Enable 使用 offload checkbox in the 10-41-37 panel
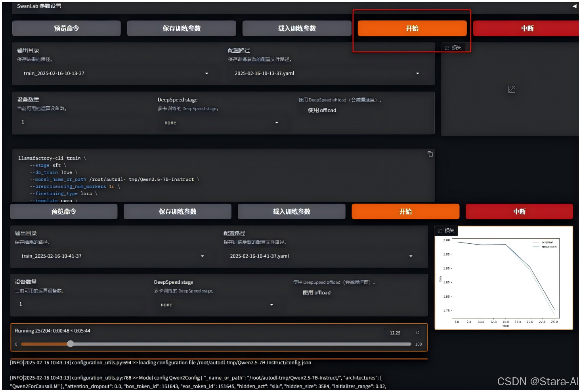Viewport: 581px width, 392px height. [297, 293]
